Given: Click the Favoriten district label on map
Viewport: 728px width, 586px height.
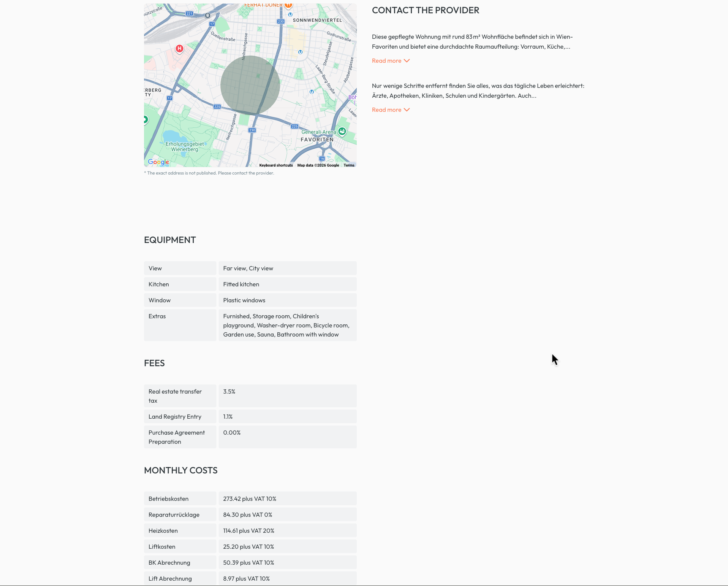Looking at the screenshot, I should (317, 140).
